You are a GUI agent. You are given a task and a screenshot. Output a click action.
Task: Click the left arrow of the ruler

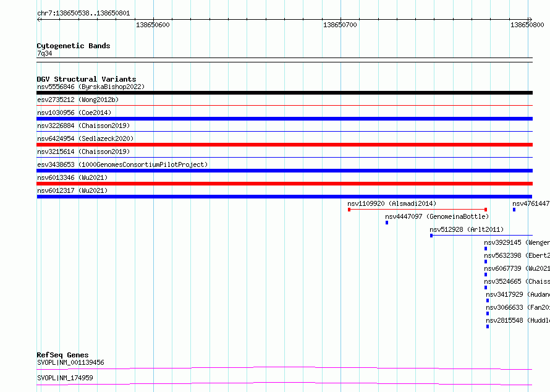click(39, 19)
